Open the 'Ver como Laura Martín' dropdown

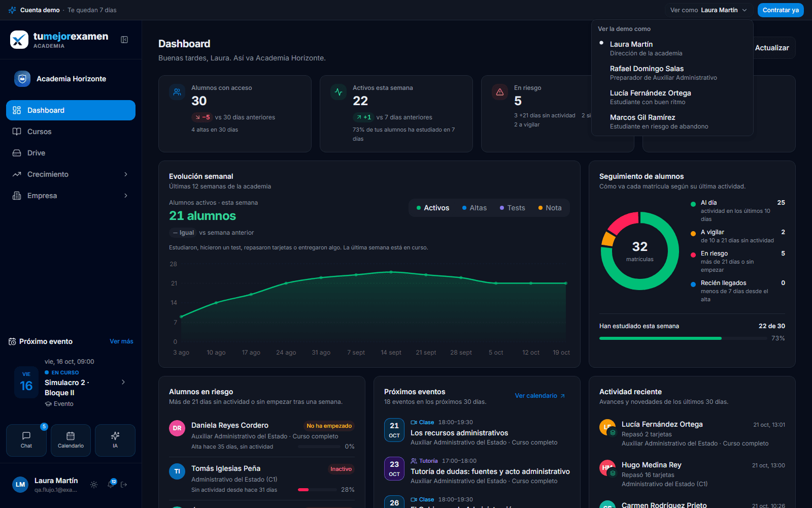(708, 10)
